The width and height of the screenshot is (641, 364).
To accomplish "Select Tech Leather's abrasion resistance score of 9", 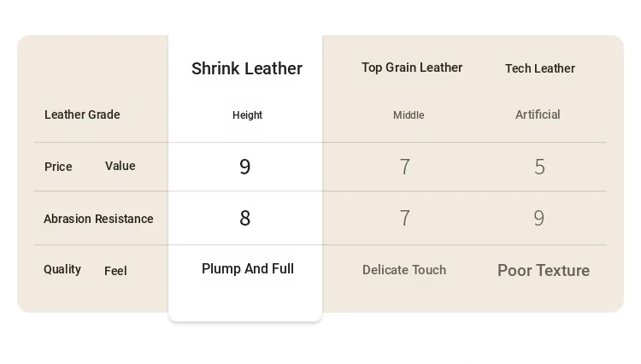I will [538, 219].
